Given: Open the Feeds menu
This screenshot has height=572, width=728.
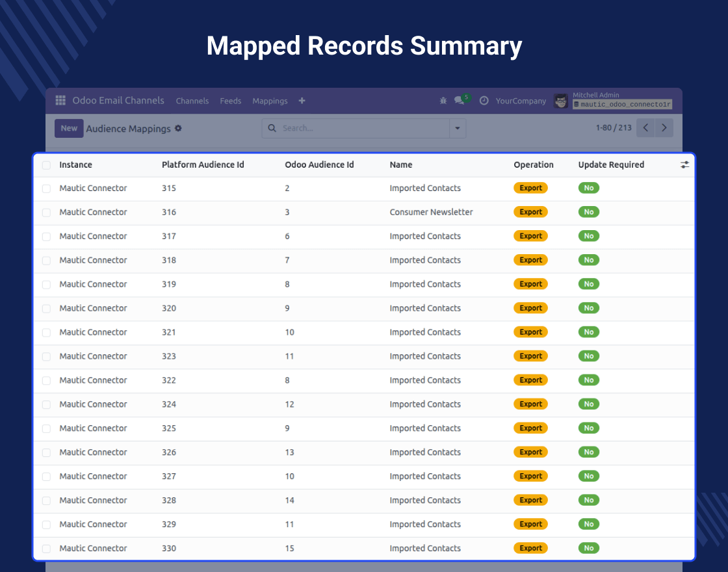Looking at the screenshot, I should (x=231, y=101).
